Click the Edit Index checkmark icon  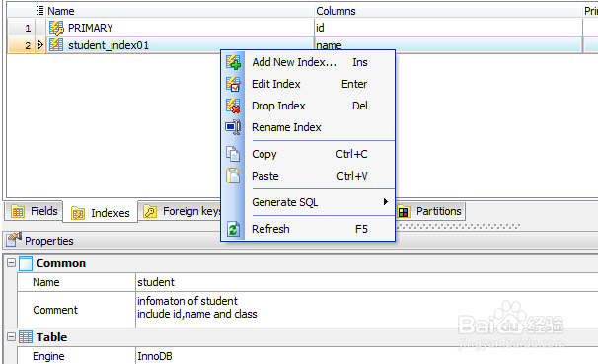click(233, 84)
